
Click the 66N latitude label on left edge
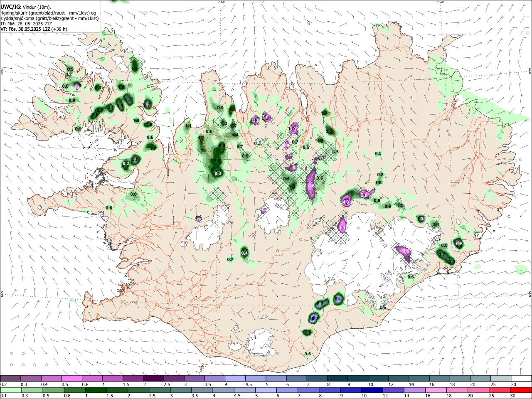(2, 71)
